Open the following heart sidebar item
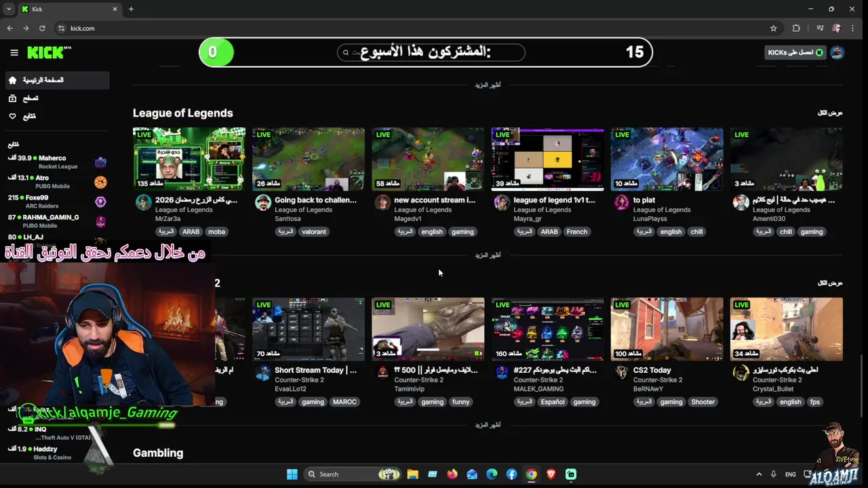The height and width of the screenshot is (488, 868). pos(57,116)
